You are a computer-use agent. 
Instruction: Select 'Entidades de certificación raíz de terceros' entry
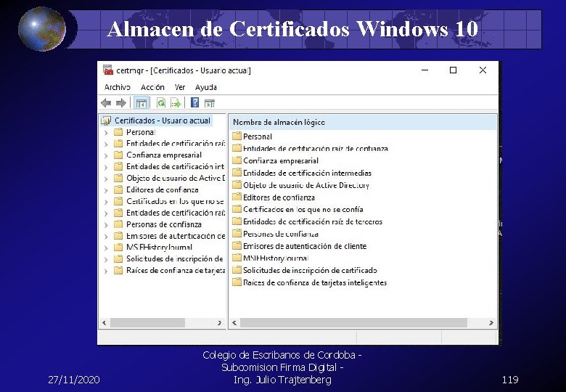pos(313,221)
